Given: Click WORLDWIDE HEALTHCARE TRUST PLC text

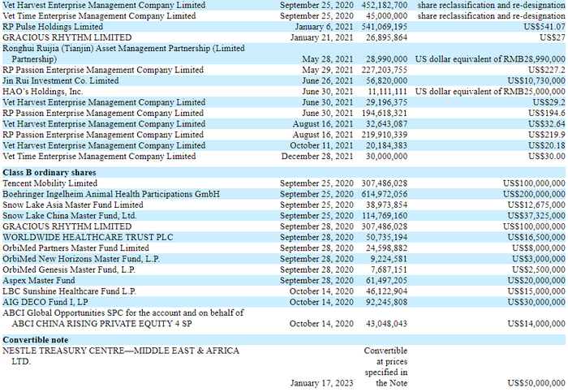Looking at the screenshot, I should (x=88, y=237).
